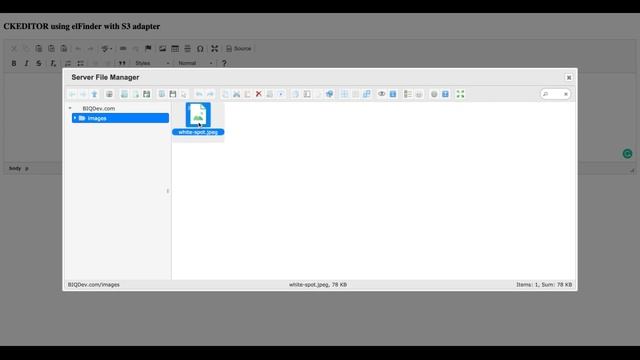Click the navigation panel resize handle

pyautogui.click(x=167, y=191)
